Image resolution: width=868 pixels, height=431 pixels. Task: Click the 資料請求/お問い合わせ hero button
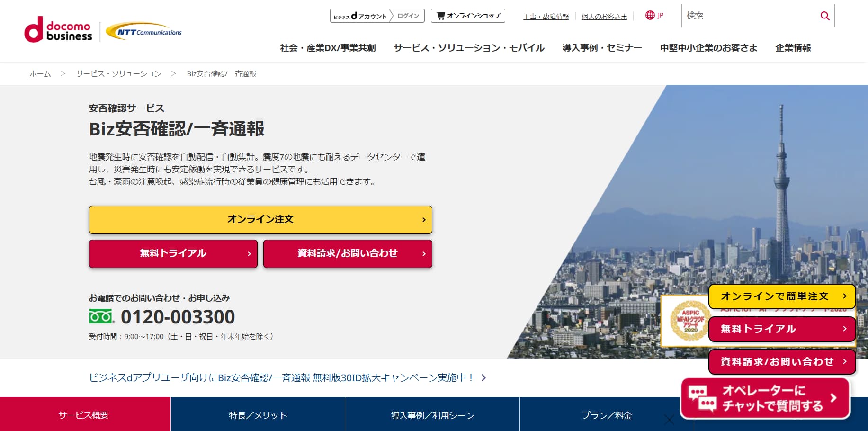348,253
